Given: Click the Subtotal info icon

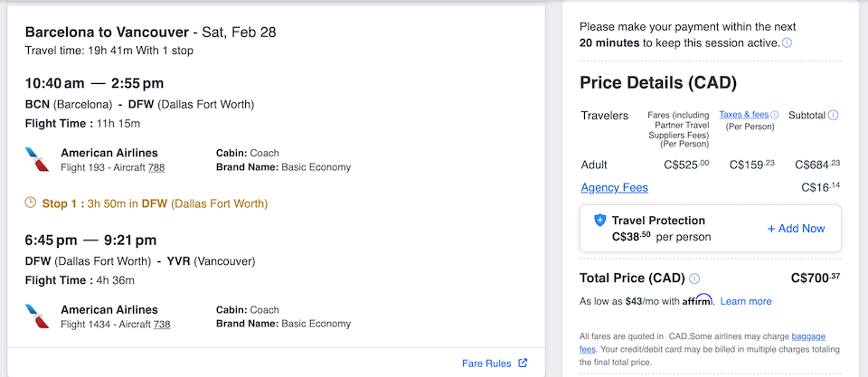Looking at the screenshot, I should 834,115.
